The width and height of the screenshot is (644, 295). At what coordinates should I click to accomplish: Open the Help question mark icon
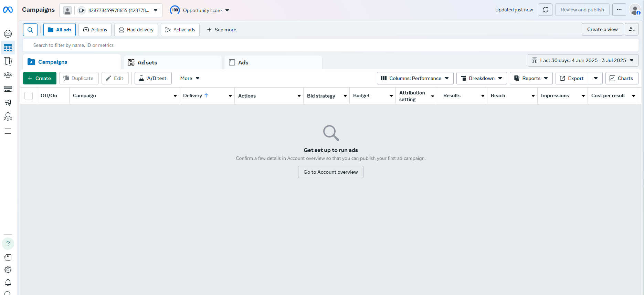(x=8, y=244)
